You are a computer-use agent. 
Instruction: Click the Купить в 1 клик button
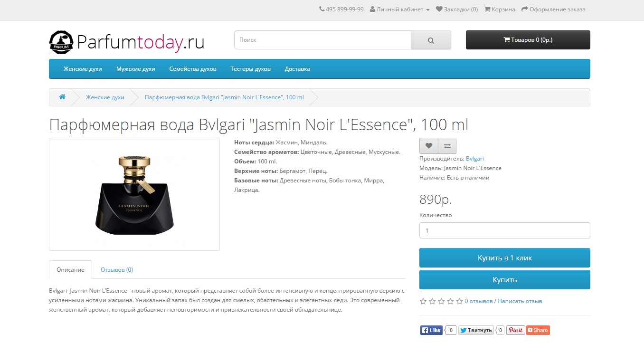click(x=505, y=258)
